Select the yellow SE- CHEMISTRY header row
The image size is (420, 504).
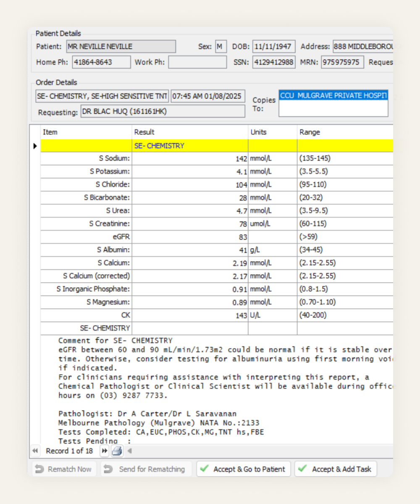[217, 146]
